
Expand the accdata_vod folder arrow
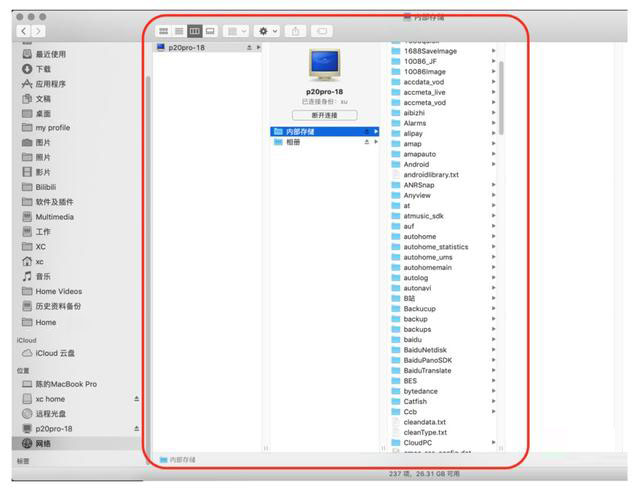pos(493,82)
